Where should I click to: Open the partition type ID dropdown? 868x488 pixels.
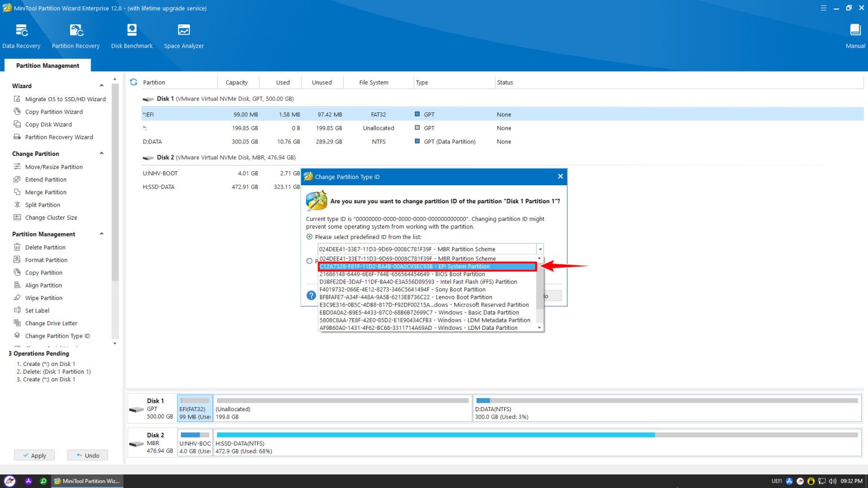(x=539, y=249)
